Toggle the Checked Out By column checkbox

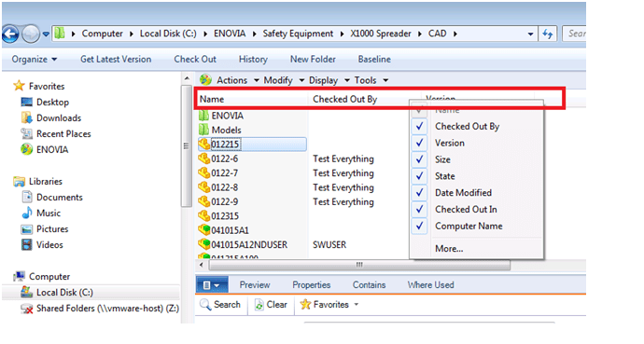(x=419, y=126)
